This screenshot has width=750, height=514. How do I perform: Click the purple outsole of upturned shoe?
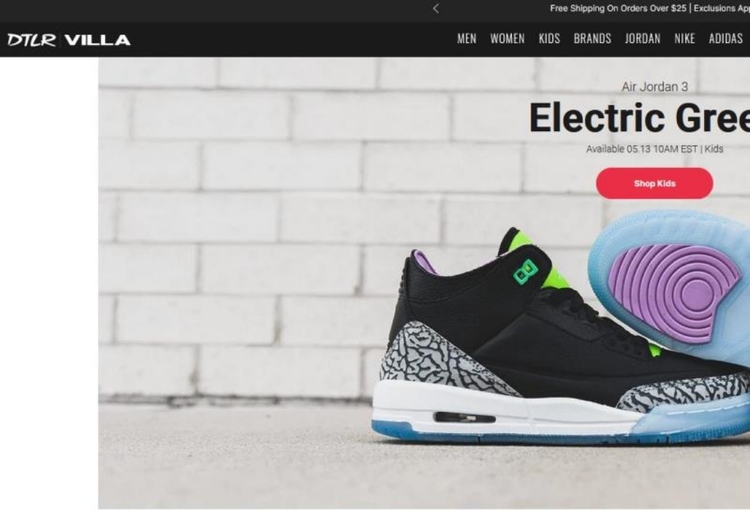675,290
